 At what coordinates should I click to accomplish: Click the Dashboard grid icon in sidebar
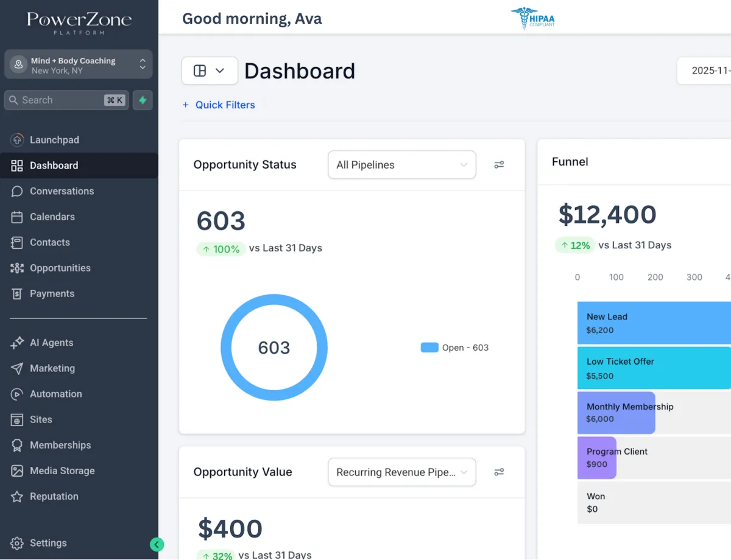click(17, 166)
